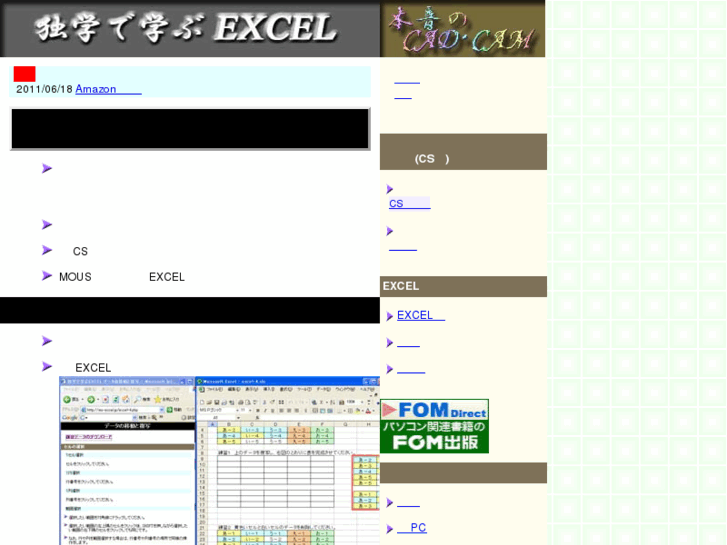727x545 pixels.
Task: Click the brown EXCEL sidebar heading bar
Action: (x=463, y=286)
